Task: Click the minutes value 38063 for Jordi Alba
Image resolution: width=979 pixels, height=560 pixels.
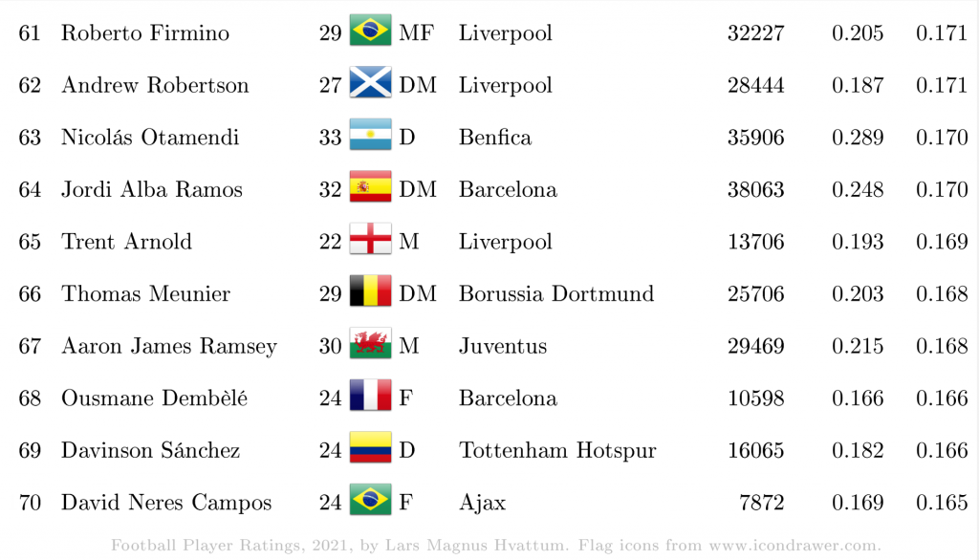Action: click(x=755, y=189)
